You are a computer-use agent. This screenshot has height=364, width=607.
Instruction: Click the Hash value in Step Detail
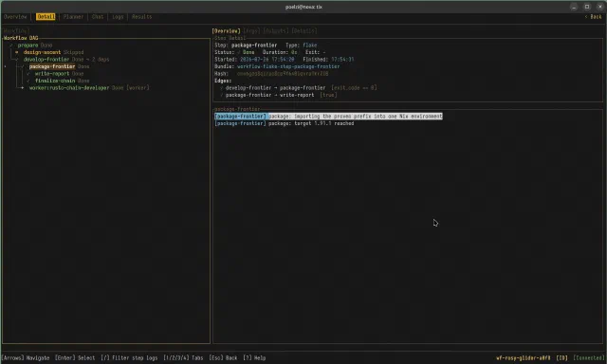pyautogui.click(x=283, y=74)
